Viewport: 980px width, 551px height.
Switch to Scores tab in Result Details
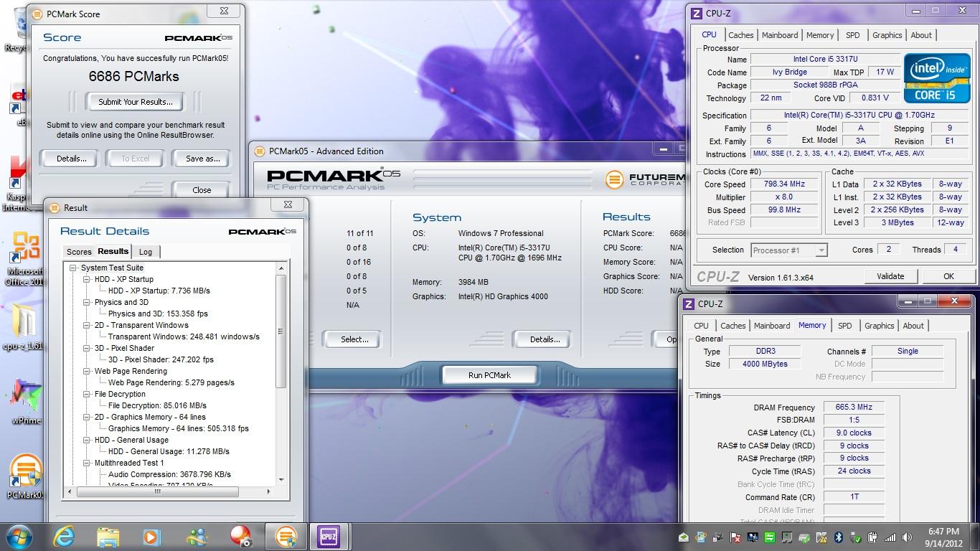[x=79, y=252]
